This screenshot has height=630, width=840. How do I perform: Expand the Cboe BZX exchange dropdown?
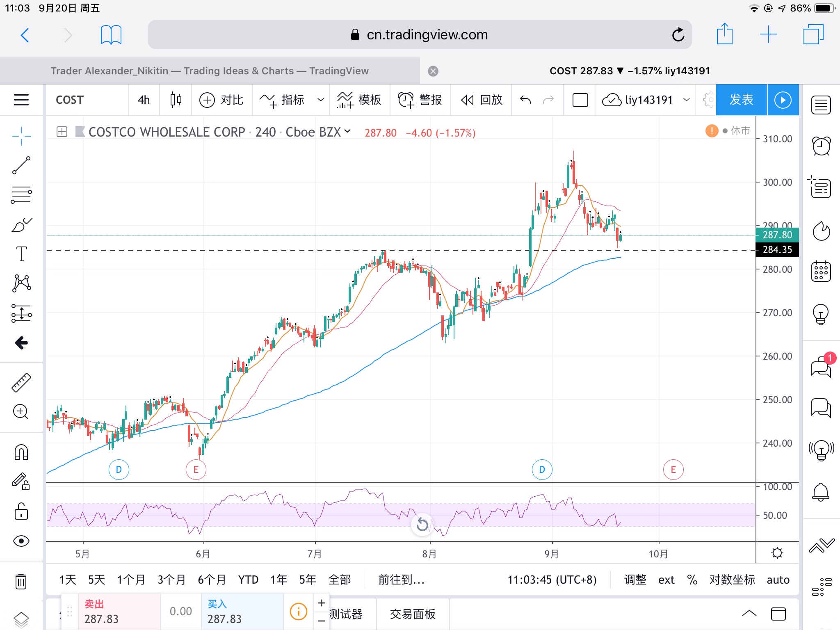[347, 131]
